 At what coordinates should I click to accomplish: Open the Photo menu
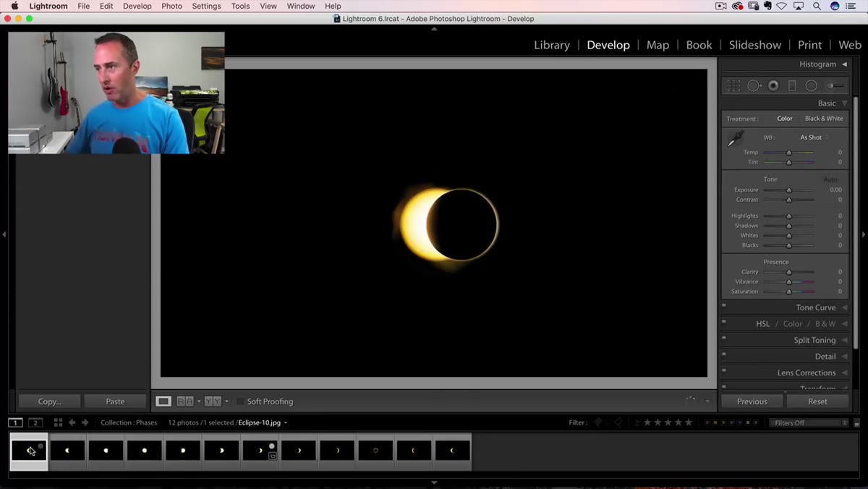pos(171,6)
